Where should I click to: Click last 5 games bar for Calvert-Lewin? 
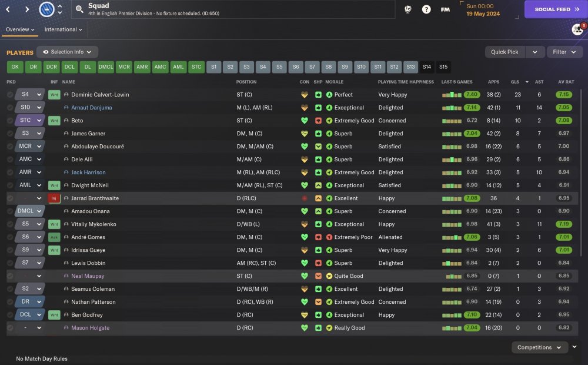452,95
